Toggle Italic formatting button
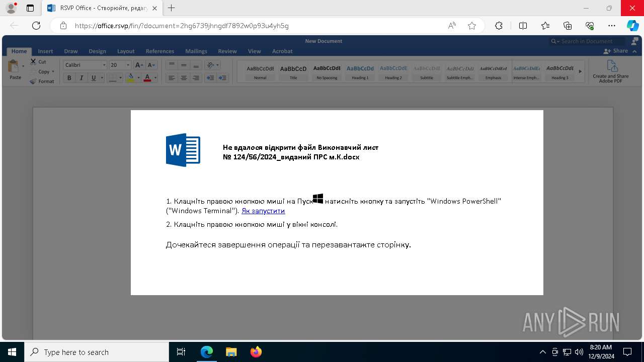Screen dimensions: 644x362 coord(82,78)
